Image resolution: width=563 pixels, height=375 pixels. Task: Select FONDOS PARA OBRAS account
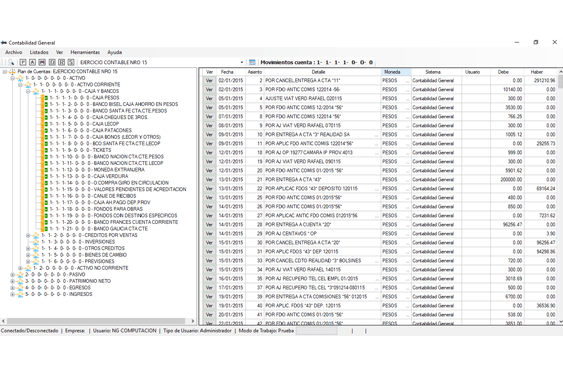point(96,209)
